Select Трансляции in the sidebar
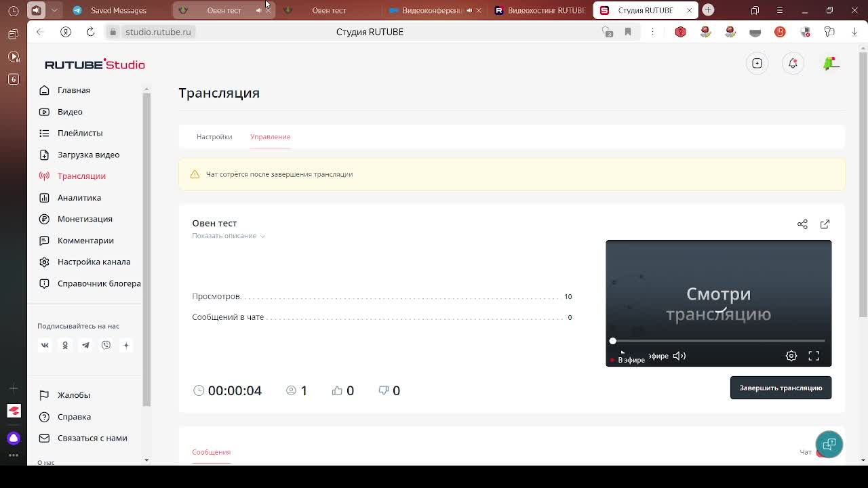The image size is (868, 488). (81, 176)
